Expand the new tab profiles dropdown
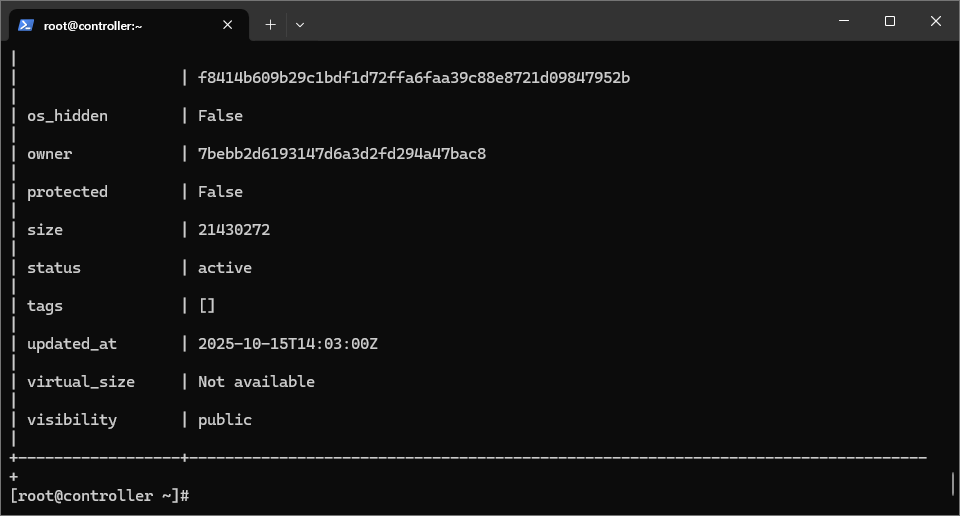Image resolution: width=960 pixels, height=516 pixels. click(299, 25)
